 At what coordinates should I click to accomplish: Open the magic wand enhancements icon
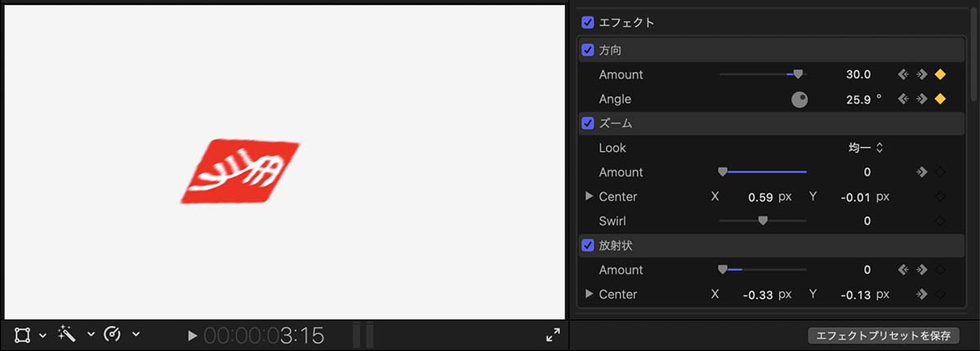tap(67, 335)
